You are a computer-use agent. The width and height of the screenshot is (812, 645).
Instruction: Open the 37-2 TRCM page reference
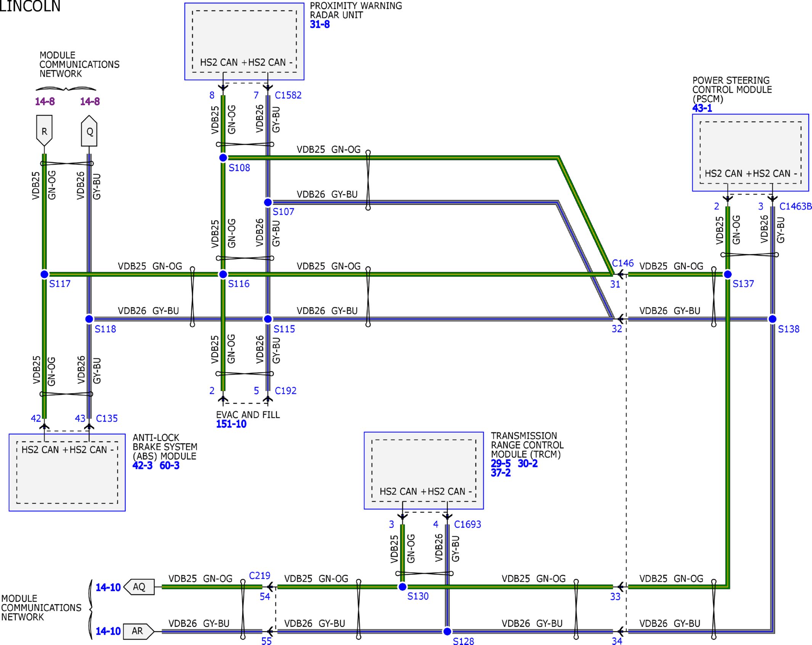tap(501, 473)
